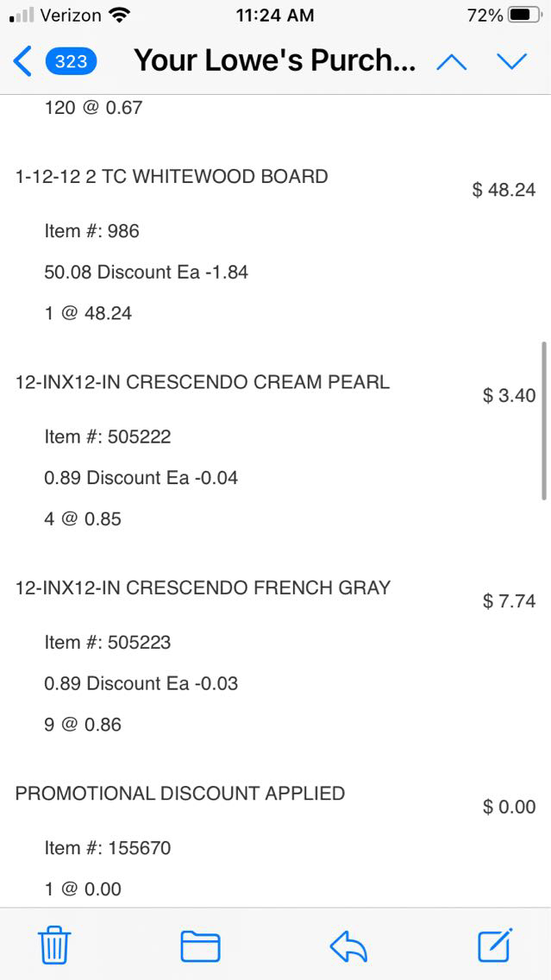
Task: Tap the reply arrow icon
Action: point(348,946)
